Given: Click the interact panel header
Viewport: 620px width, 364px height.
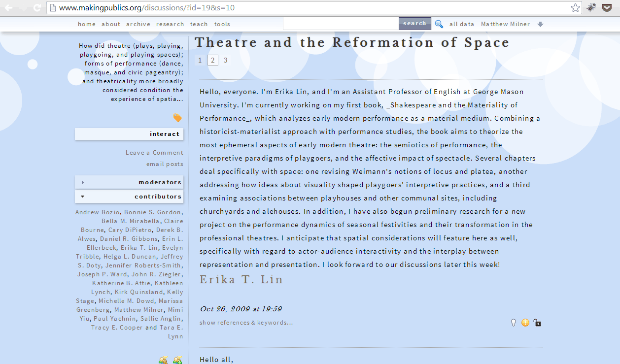Looking at the screenshot, I should click(129, 134).
